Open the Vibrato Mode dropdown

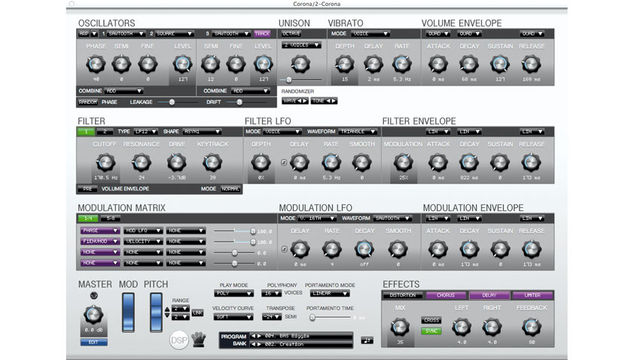click(x=371, y=33)
